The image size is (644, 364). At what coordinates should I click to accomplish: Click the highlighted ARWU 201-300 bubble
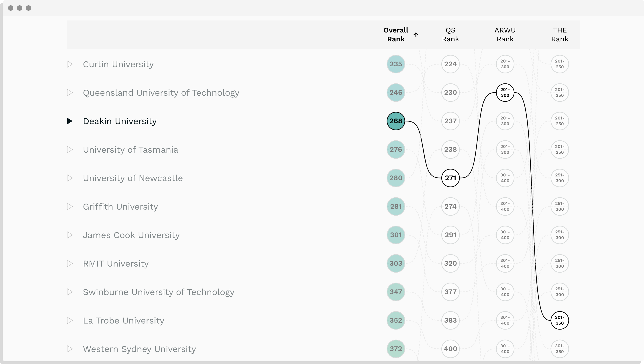[x=505, y=93]
